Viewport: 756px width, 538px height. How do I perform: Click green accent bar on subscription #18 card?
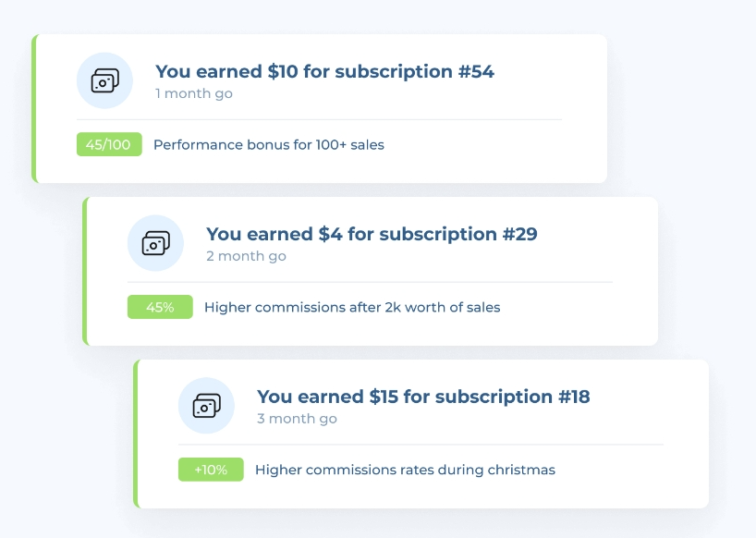pos(136,434)
